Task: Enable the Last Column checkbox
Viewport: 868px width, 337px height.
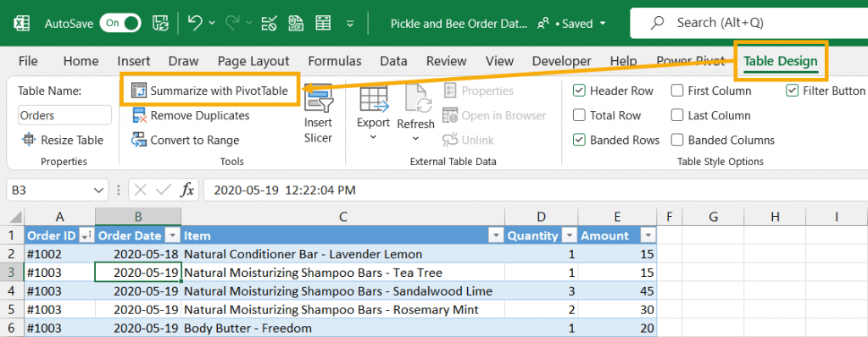Action: pos(677,116)
